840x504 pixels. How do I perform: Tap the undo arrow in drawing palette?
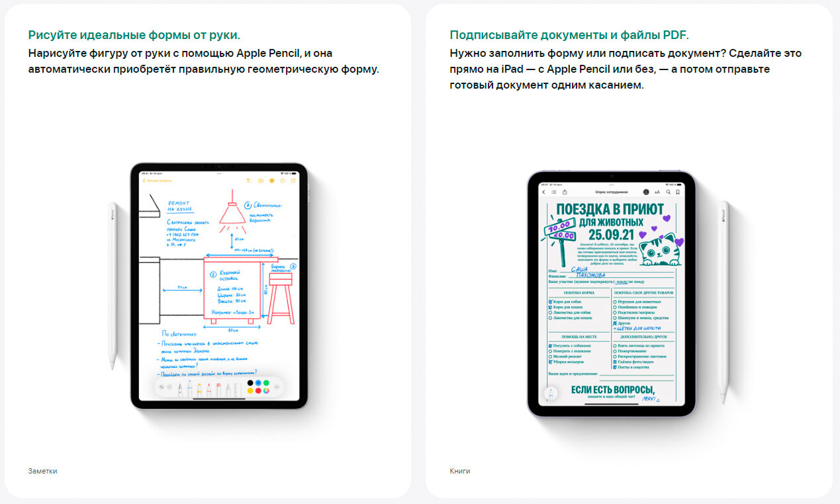point(162,386)
